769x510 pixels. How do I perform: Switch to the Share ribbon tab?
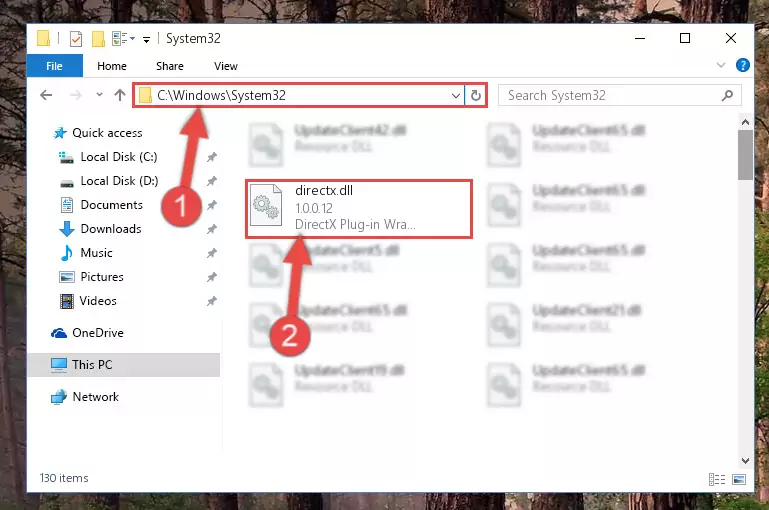tap(170, 66)
